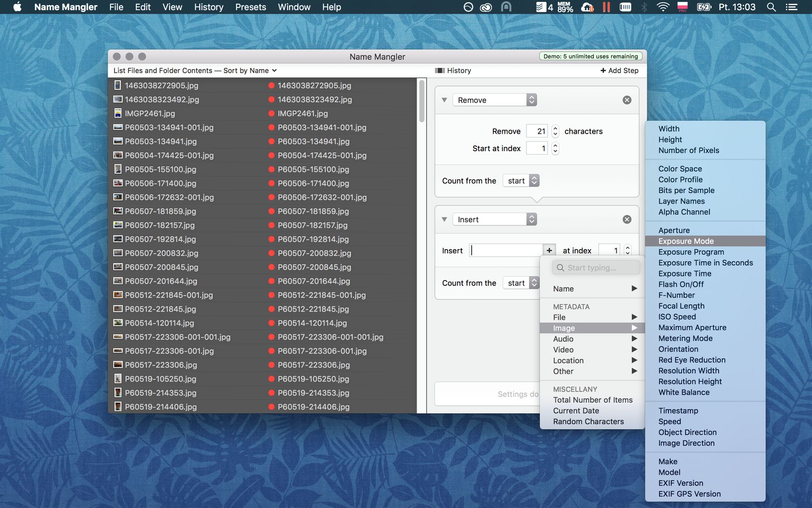Click the file list vertical scrollbar

click(x=422, y=102)
